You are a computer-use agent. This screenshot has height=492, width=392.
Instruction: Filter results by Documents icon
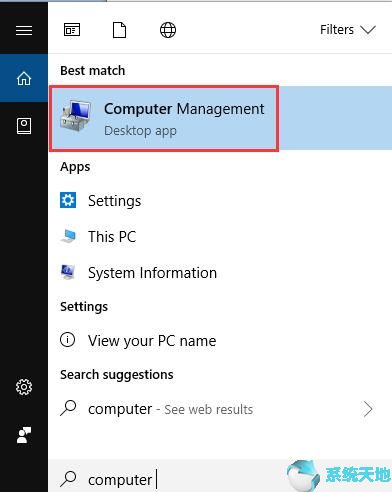[x=119, y=30]
